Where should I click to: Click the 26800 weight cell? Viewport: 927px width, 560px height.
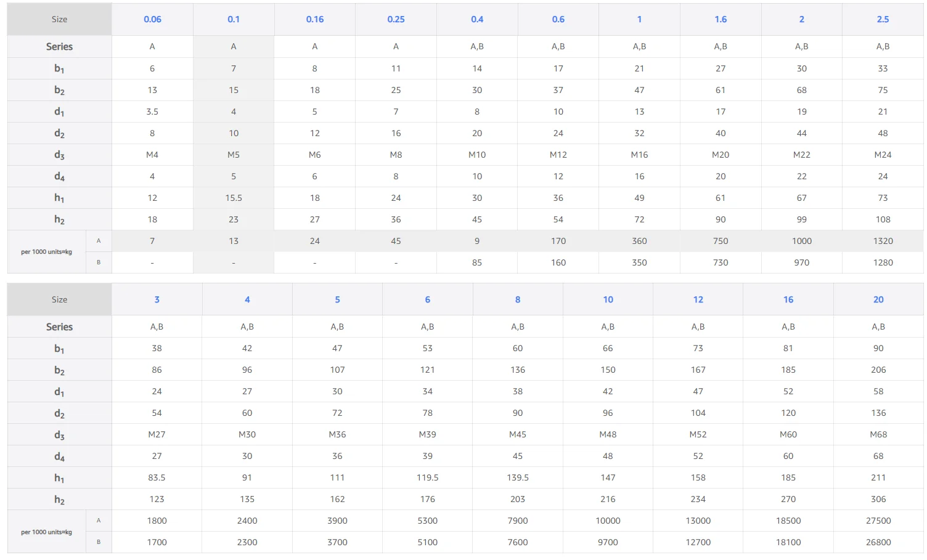tap(878, 542)
